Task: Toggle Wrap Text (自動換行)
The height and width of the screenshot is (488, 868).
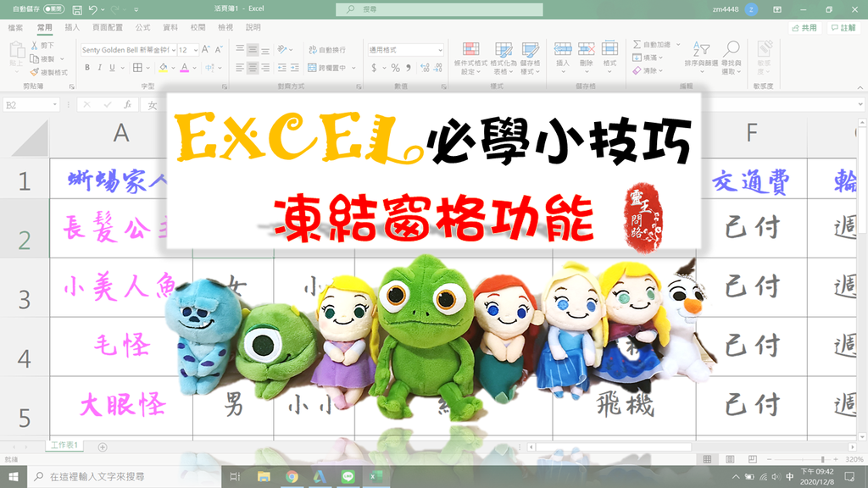Action: pos(327,50)
